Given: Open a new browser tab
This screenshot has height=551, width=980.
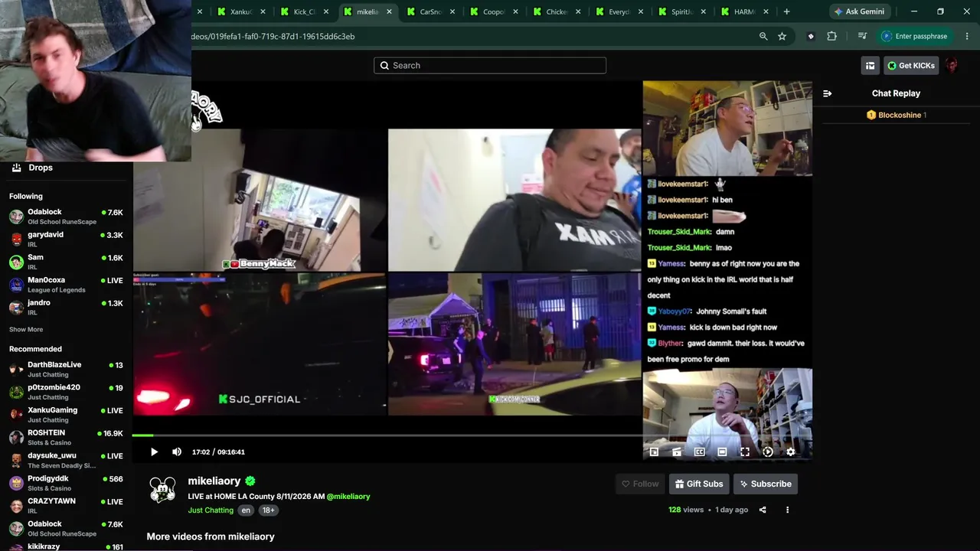Looking at the screenshot, I should [786, 11].
